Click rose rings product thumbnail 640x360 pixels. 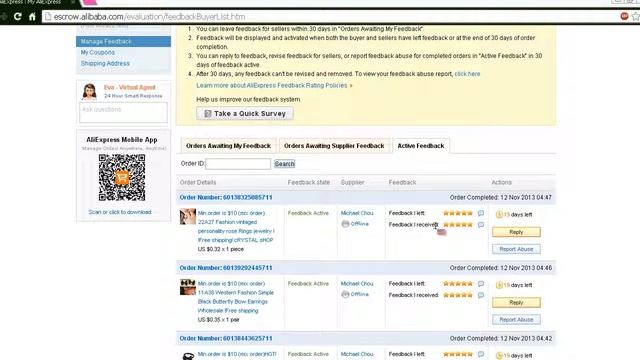(x=188, y=216)
